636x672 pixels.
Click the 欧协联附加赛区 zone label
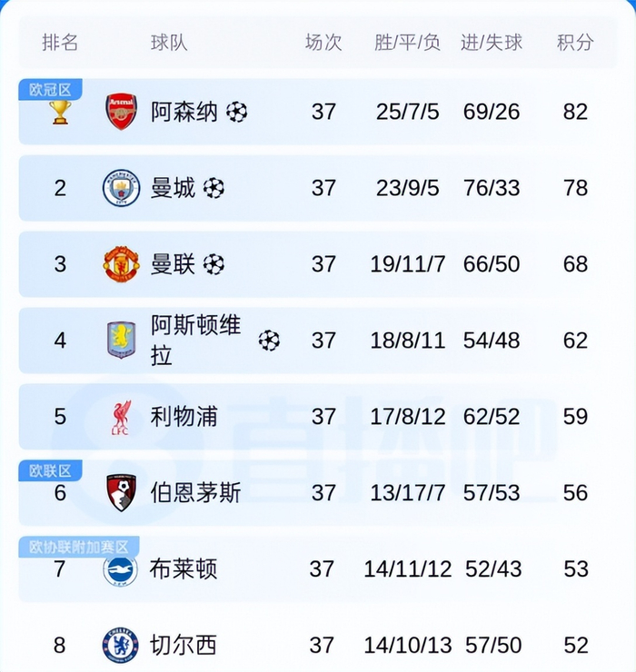[x=79, y=547]
